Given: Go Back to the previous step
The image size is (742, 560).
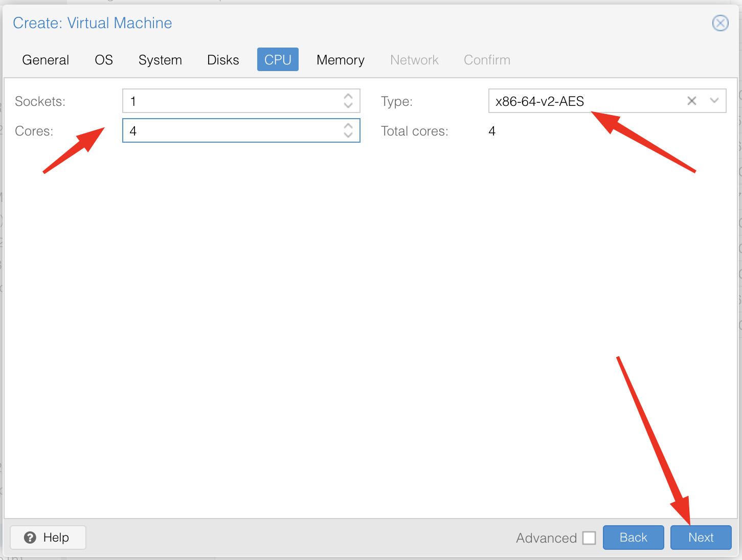Looking at the screenshot, I should (x=633, y=537).
